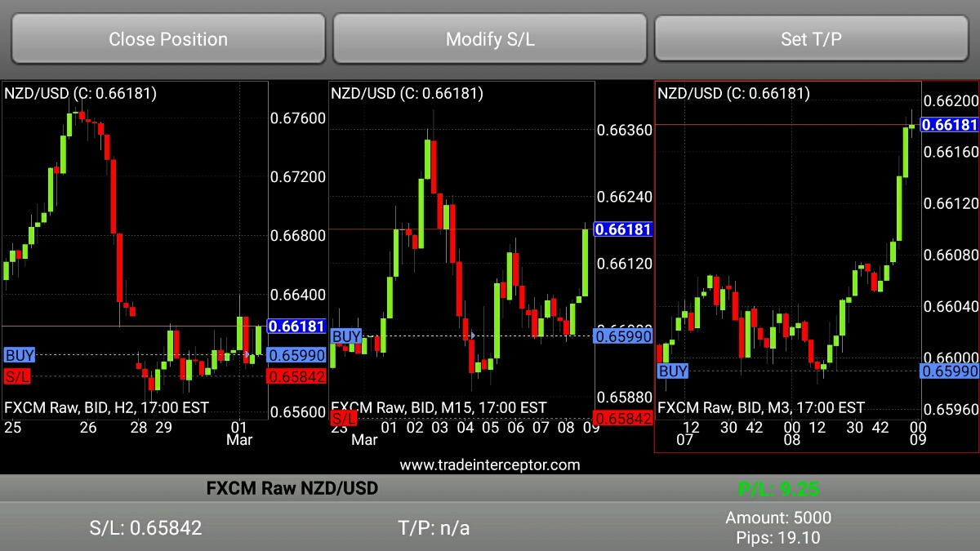The image size is (980, 551).
Task: Click the 0.66400 axis label on H2 chart
Action: (298, 295)
